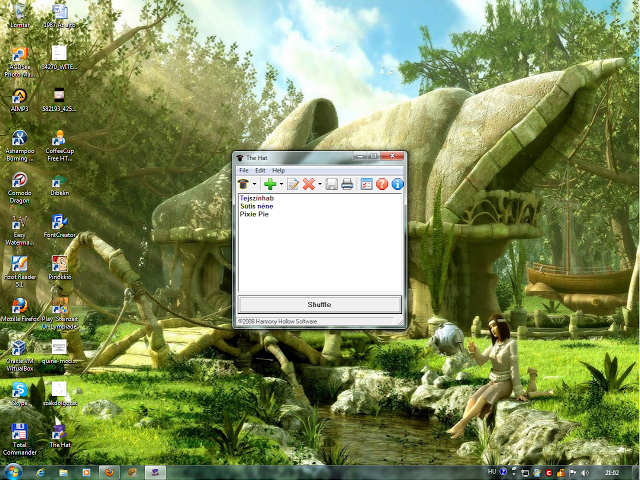Open the options checklist icon
Screen dimensions: 640x481
[x=366, y=184]
